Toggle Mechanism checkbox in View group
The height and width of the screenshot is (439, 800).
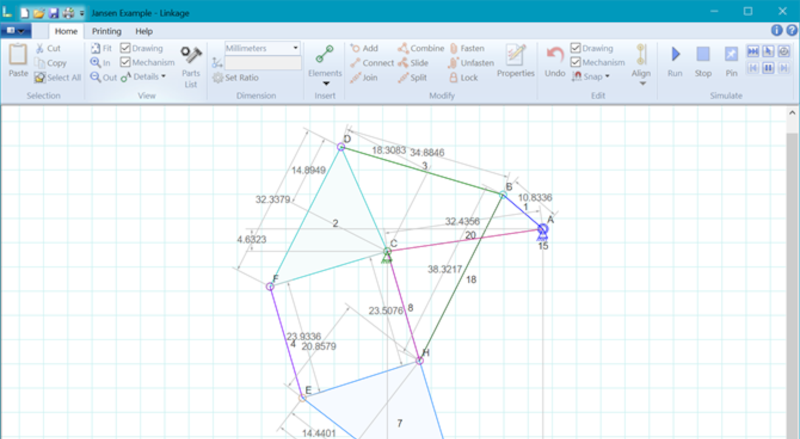click(126, 62)
